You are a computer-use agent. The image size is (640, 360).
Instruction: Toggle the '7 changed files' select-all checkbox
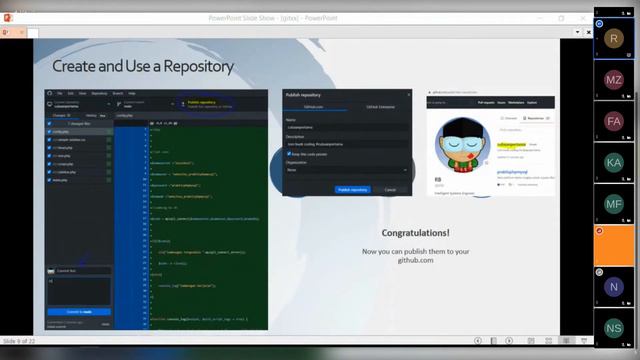tap(49, 124)
